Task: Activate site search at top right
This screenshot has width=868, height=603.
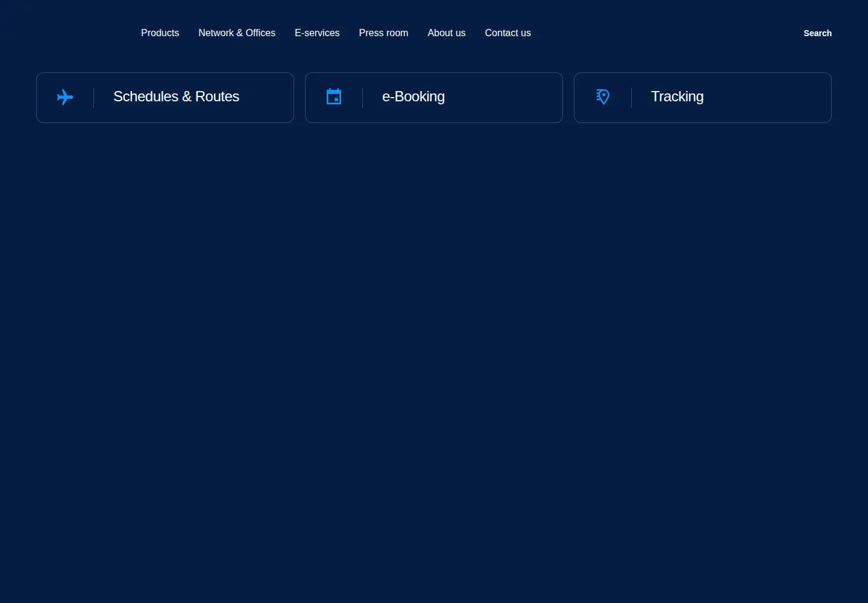Action: coord(817,33)
